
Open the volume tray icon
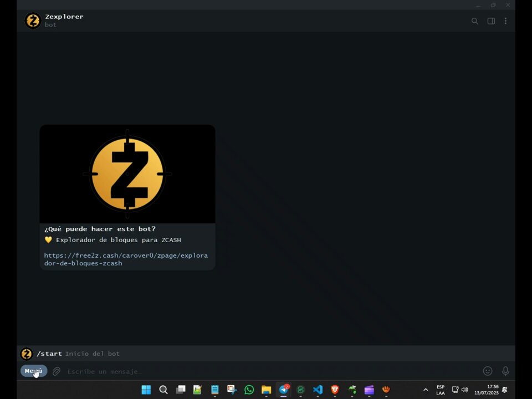tap(465, 390)
